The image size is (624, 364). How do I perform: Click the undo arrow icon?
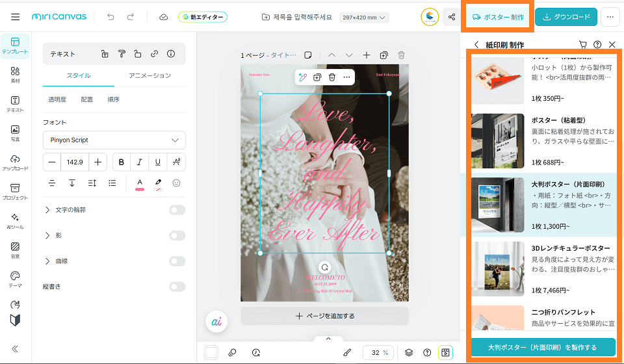pyautogui.click(x=110, y=17)
